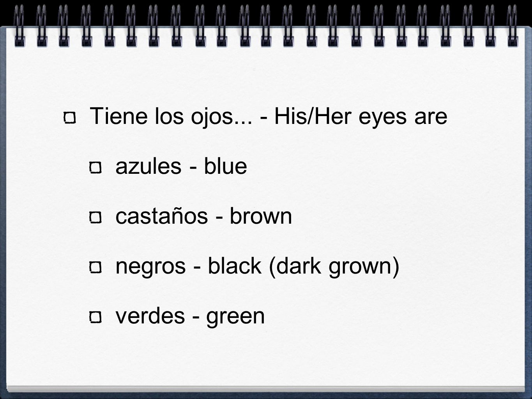
Task: Click the word brown
Action: 260,216
